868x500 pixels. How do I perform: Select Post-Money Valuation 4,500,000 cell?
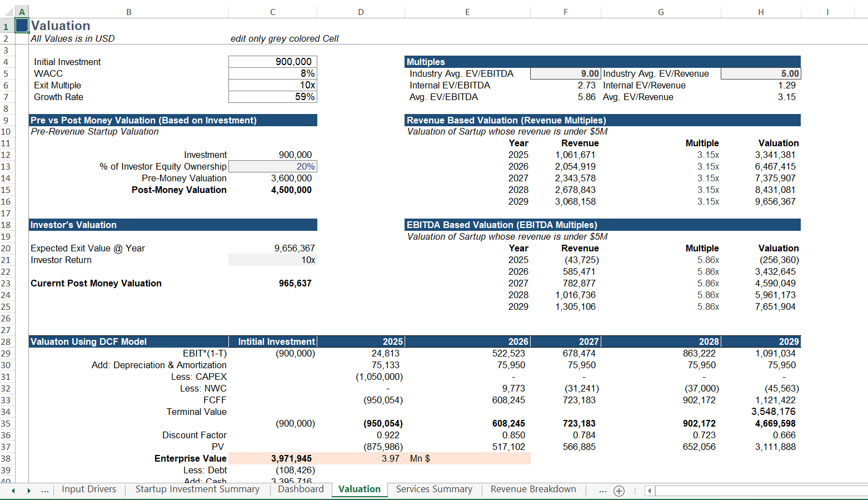pos(273,190)
